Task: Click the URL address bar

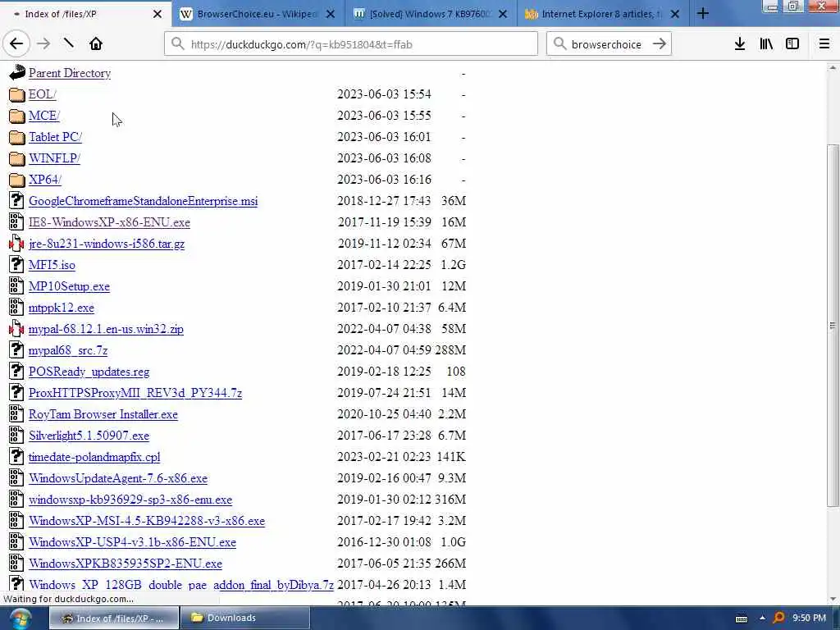Action: tap(351, 44)
